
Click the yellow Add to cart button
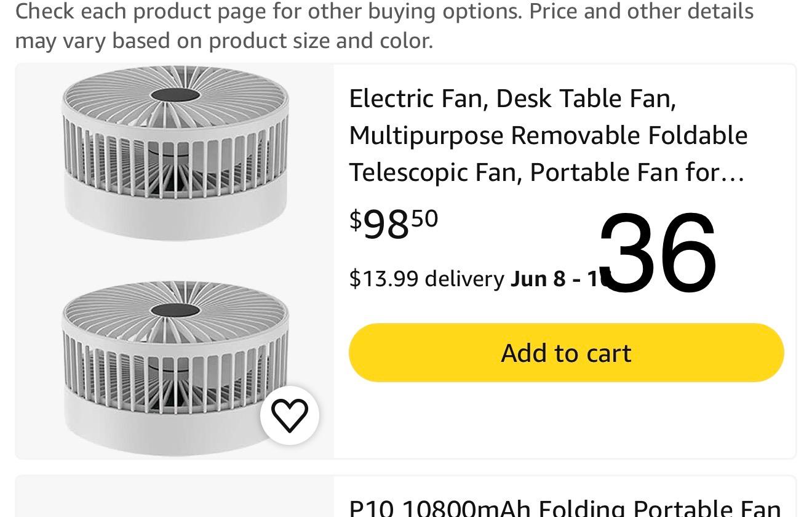566,353
